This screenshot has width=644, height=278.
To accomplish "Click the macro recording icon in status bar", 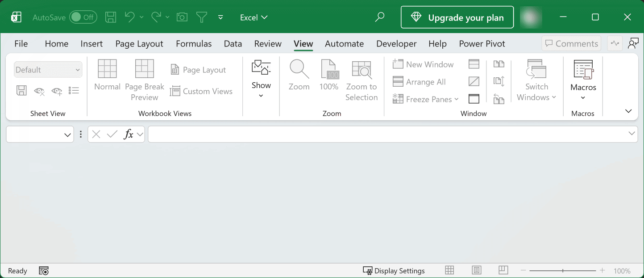I will (x=44, y=270).
